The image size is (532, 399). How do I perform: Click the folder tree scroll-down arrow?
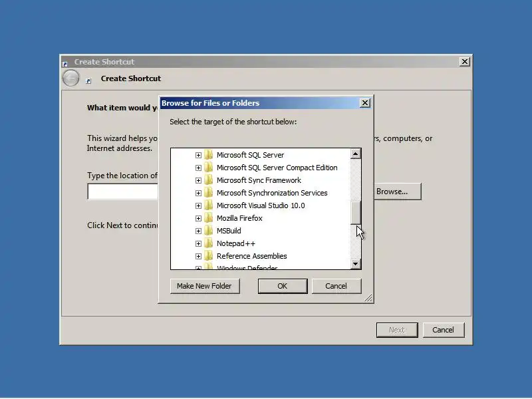coord(355,263)
